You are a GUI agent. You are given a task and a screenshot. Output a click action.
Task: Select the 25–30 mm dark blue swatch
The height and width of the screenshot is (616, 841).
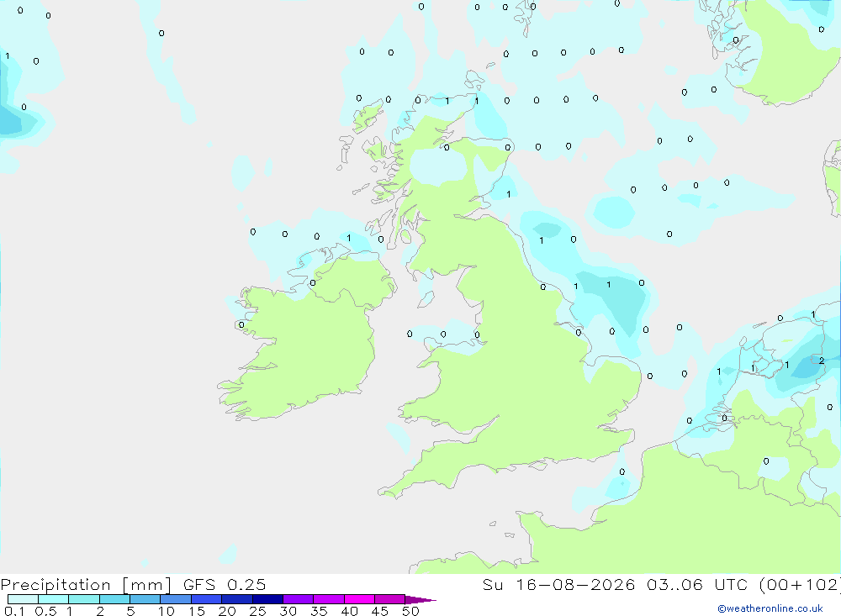click(267, 599)
